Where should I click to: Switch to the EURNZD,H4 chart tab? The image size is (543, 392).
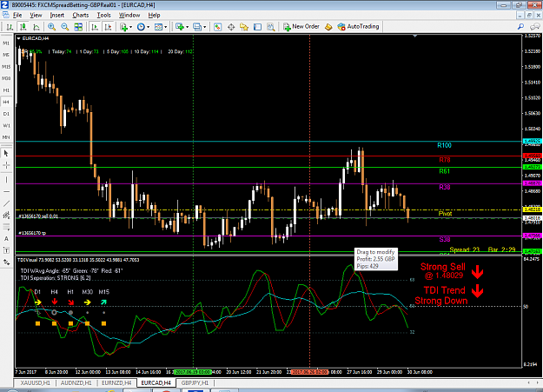click(x=116, y=383)
